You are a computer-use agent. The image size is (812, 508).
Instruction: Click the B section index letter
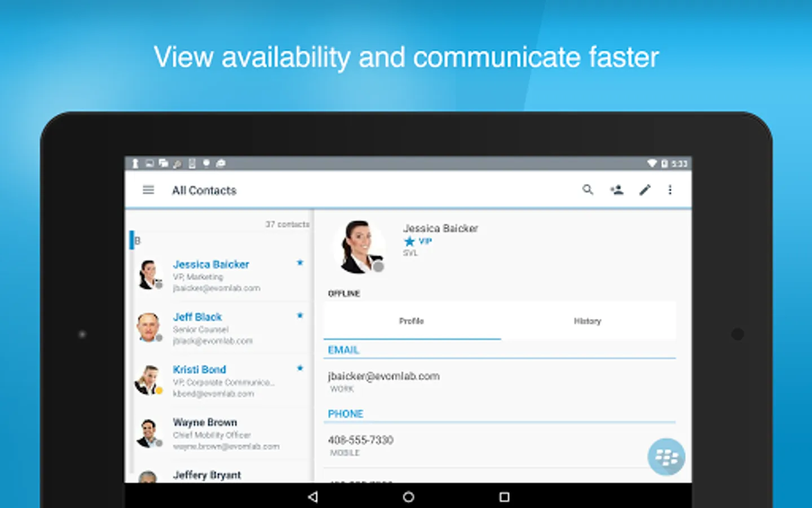click(x=137, y=240)
